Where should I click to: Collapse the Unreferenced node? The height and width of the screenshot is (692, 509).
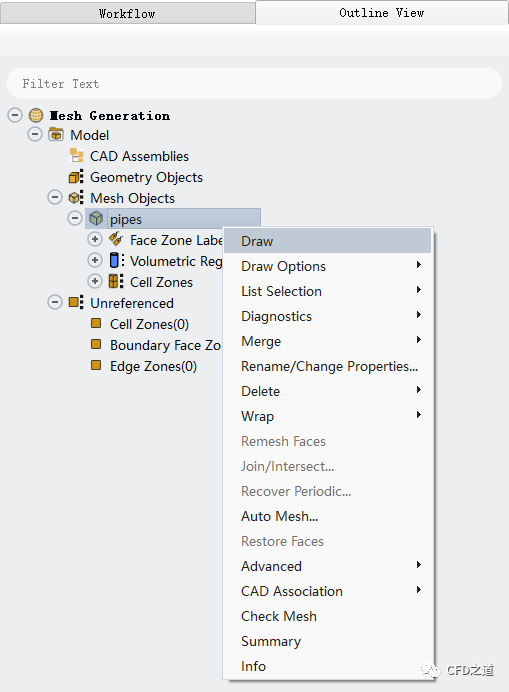55,302
